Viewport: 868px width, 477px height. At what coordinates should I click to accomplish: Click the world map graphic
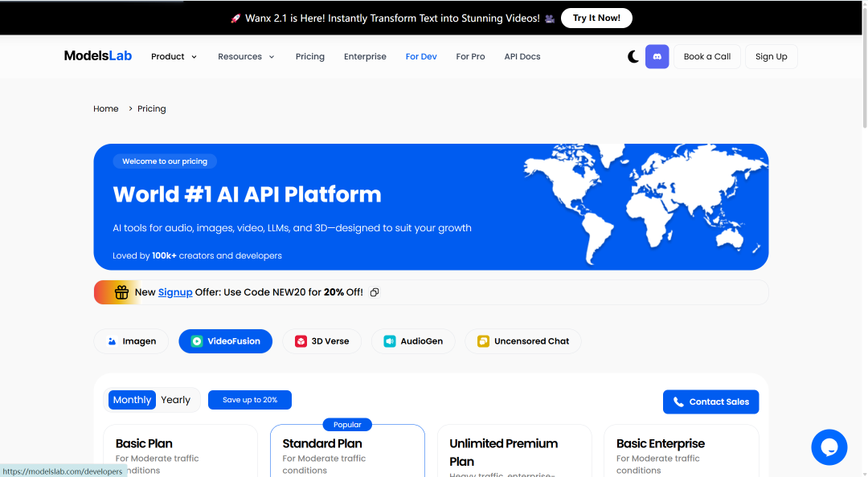pos(645,204)
